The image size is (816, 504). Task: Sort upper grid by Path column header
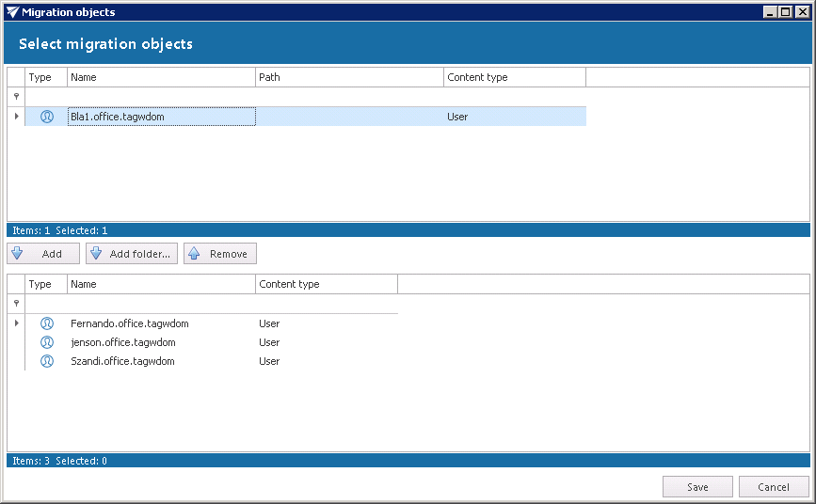pos(349,77)
